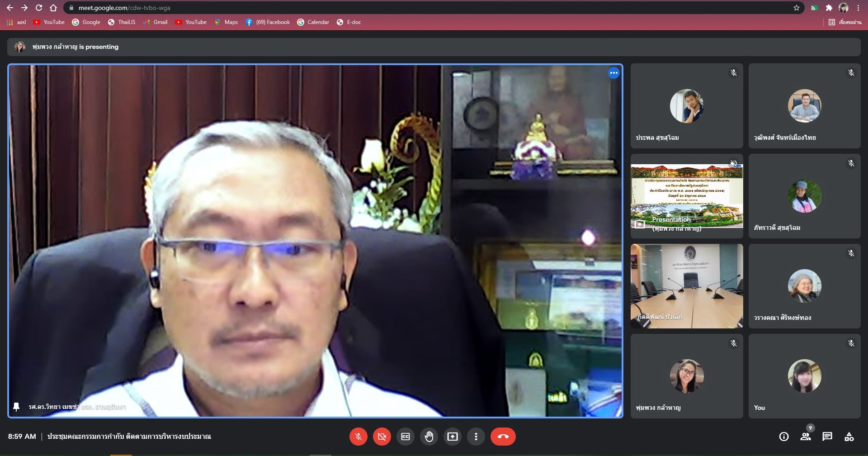Raise your hand in the meeting

click(x=429, y=437)
